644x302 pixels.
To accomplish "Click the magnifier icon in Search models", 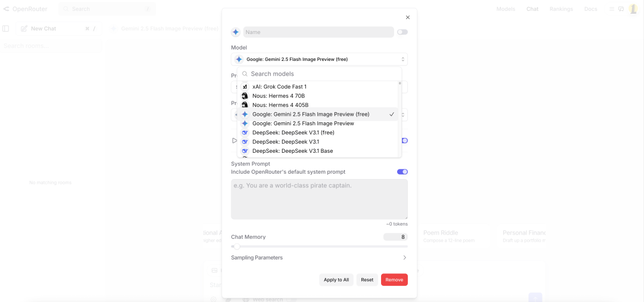I will click(245, 74).
